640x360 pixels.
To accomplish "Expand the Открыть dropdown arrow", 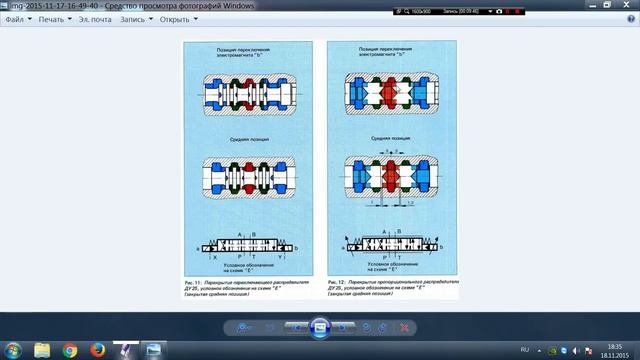I will click(196, 19).
